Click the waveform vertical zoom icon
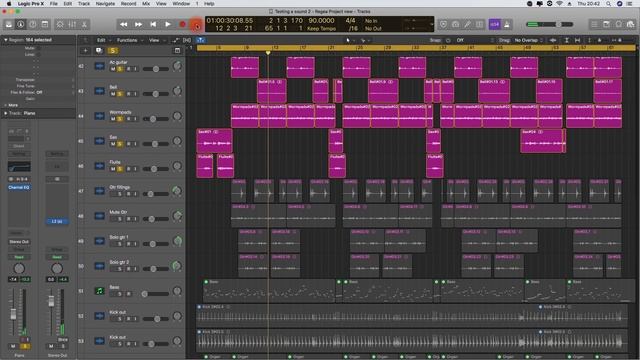Viewport: 640px width, 360px height. pos(553,40)
